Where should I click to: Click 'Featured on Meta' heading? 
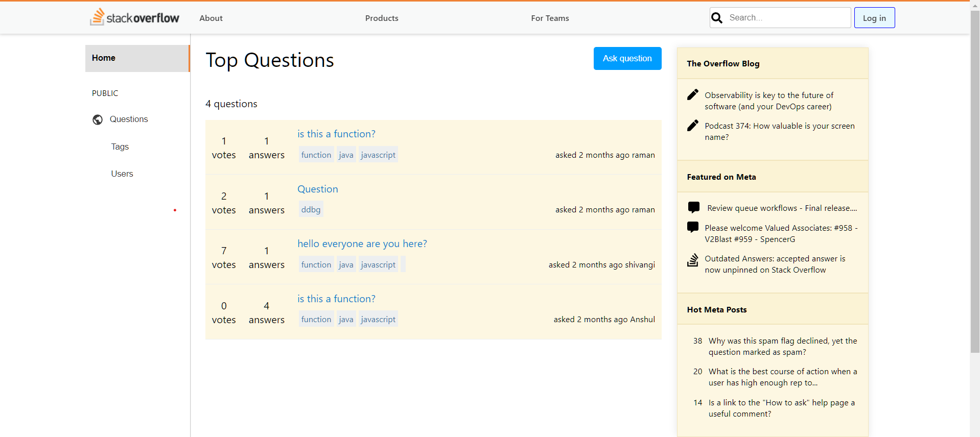pyautogui.click(x=721, y=177)
